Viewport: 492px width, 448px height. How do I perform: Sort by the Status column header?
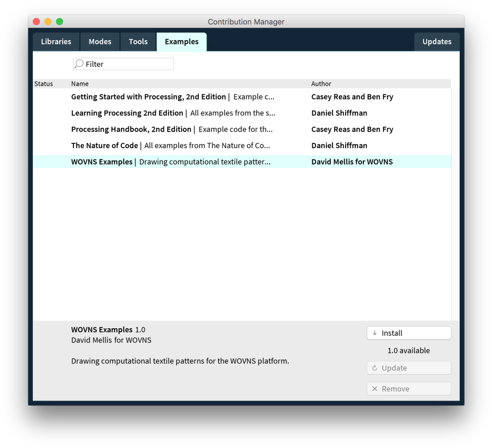(x=44, y=84)
